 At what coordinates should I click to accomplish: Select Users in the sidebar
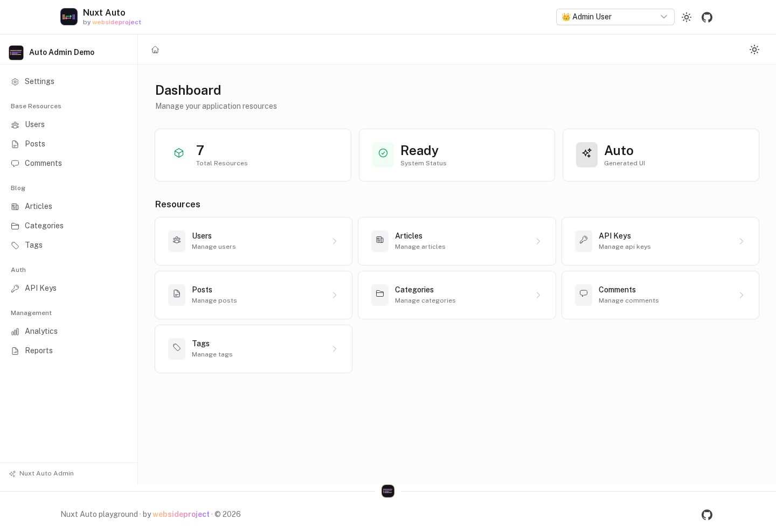pos(68,124)
